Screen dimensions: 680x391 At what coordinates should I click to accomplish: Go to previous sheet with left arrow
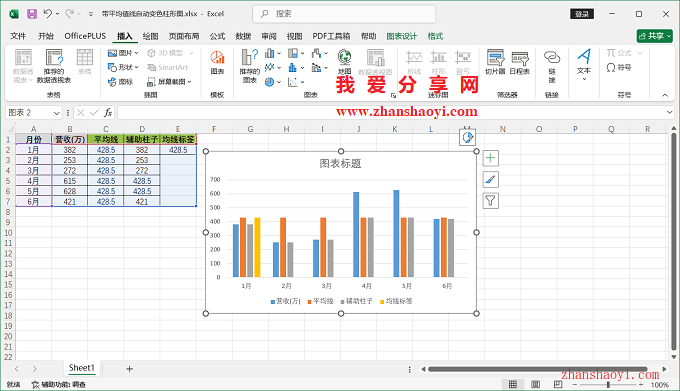tap(16, 369)
